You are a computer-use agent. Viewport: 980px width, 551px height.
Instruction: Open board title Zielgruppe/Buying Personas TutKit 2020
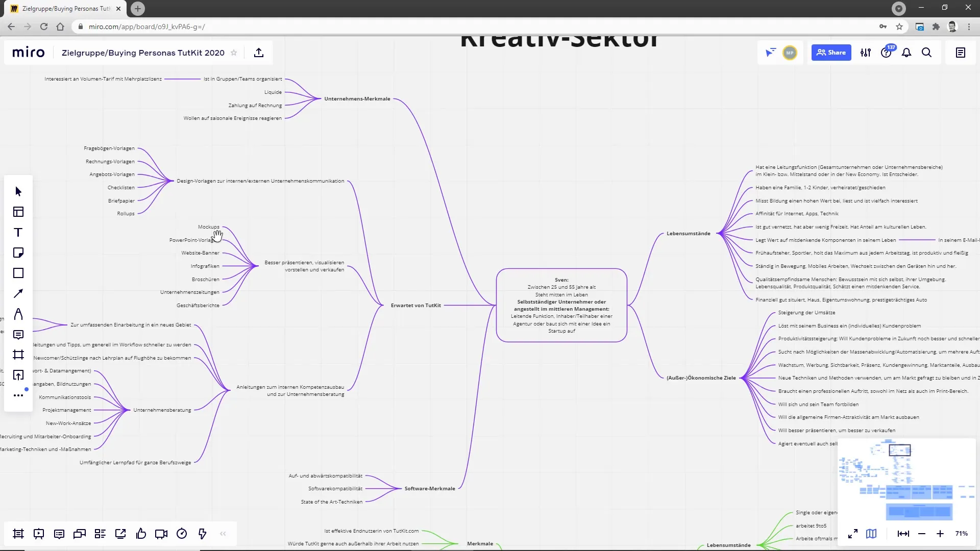[x=143, y=53]
